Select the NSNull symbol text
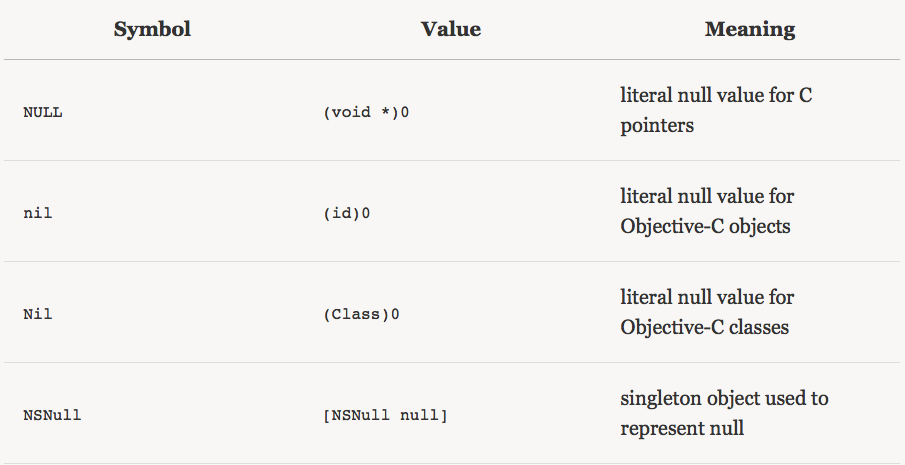The height and width of the screenshot is (465, 905). coord(52,415)
